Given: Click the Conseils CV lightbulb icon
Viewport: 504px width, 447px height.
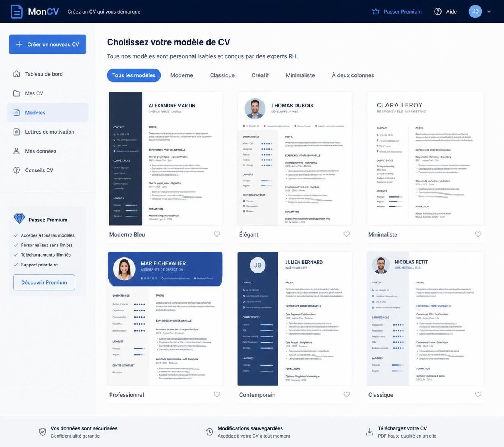Looking at the screenshot, I should tap(17, 170).
